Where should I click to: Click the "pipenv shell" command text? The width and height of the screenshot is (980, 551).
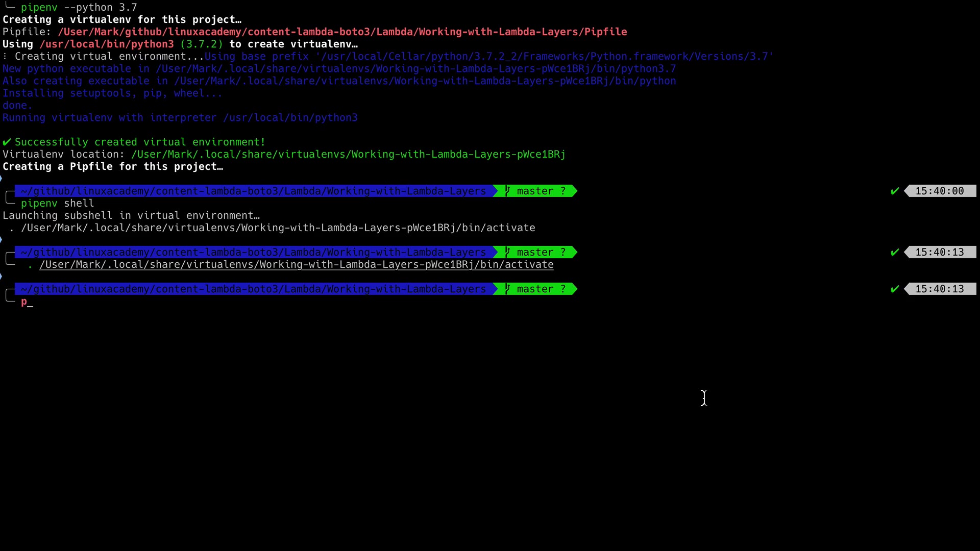click(57, 204)
